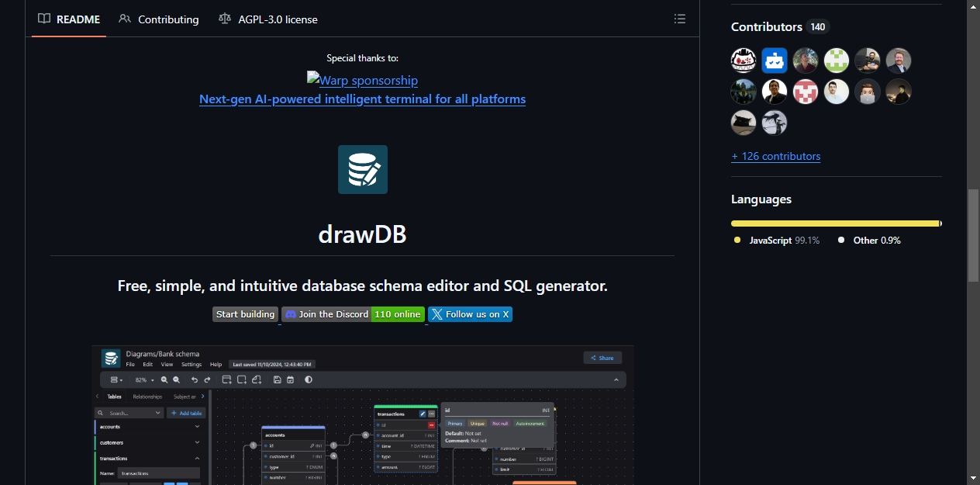The width and height of the screenshot is (980, 485).
Task: Open the fifth contributor avatar in the first row
Action: tap(868, 61)
